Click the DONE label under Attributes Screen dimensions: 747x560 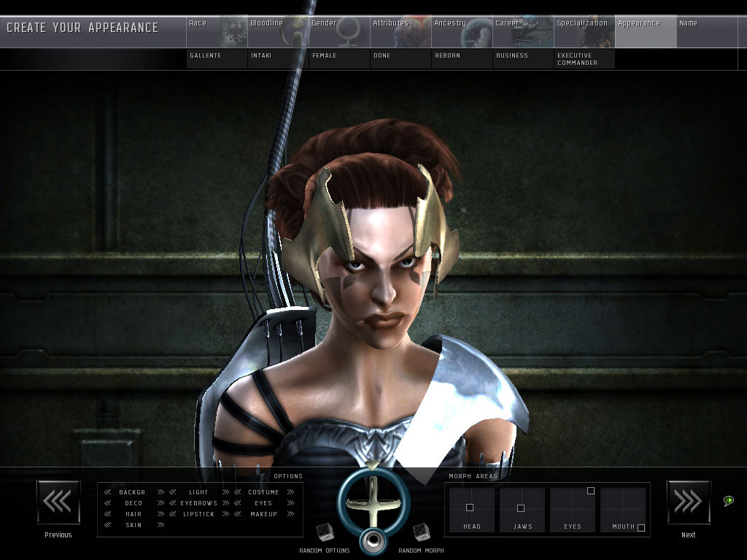point(382,55)
